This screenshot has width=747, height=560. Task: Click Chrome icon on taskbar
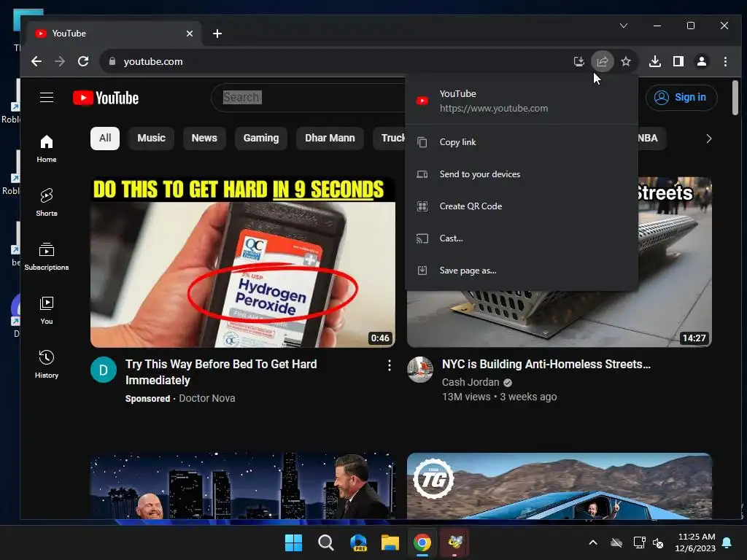pyautogui.click(x=422, y=542)
